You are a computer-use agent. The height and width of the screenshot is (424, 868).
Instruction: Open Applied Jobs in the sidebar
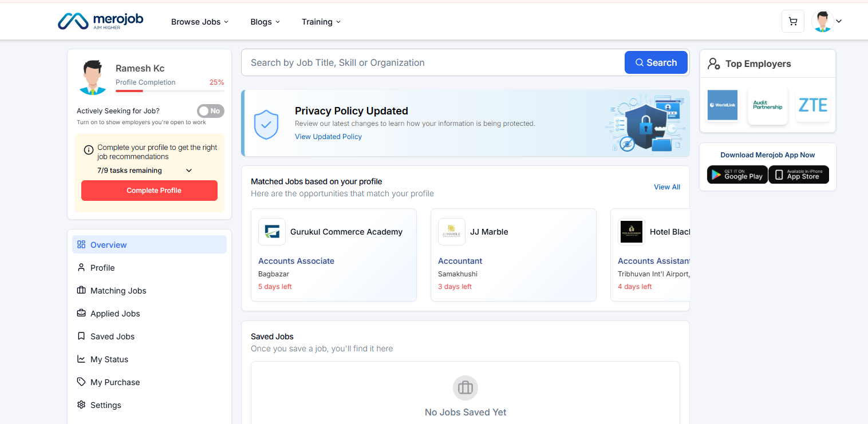(115, 314)
